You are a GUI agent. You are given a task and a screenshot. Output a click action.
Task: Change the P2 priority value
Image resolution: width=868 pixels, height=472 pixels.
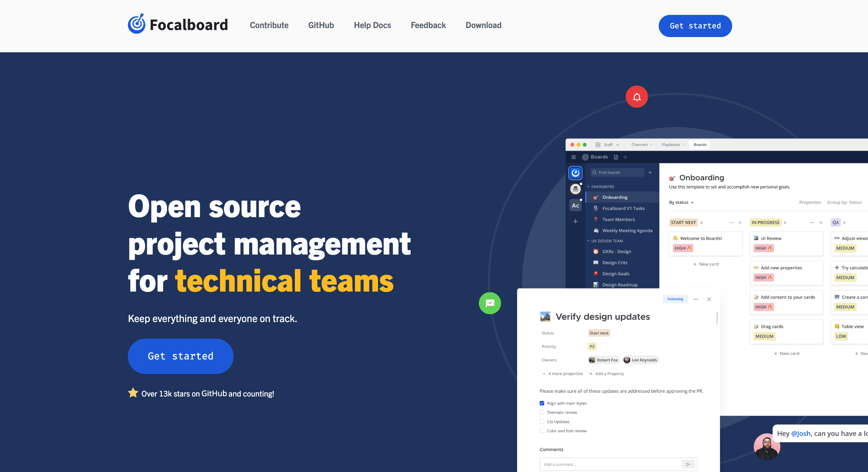tap(592, 347)
